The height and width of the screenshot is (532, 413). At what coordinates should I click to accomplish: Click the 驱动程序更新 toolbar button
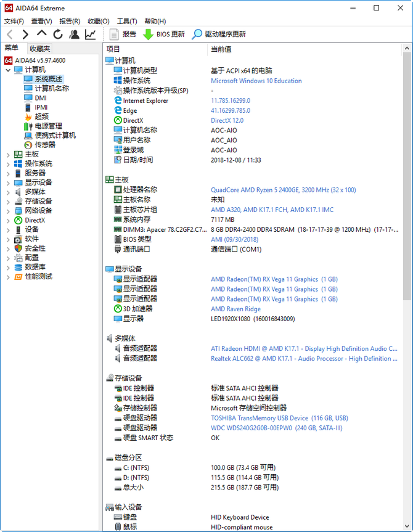(x=219, y=35)
